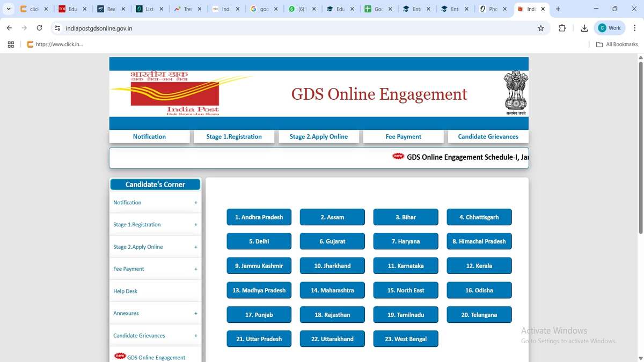Select the 14. Maharashtra state button
This screenshot has width=644, height=362.
[332, 290]
